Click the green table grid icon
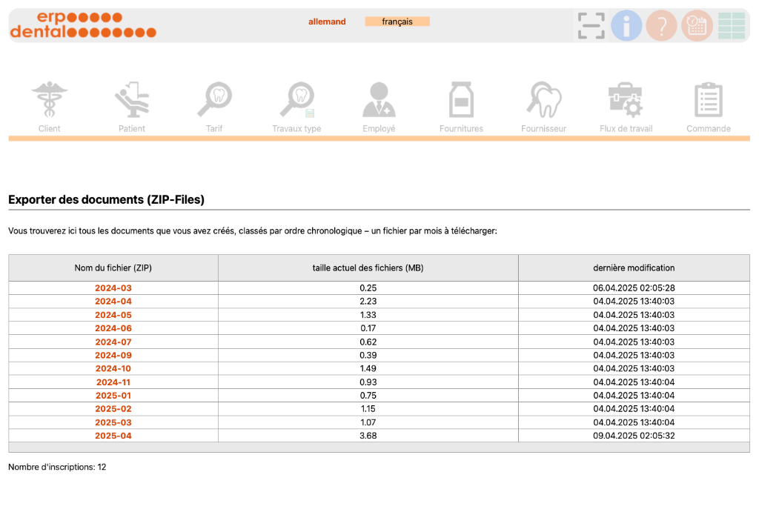759x532 pixels. coord(732,26)
